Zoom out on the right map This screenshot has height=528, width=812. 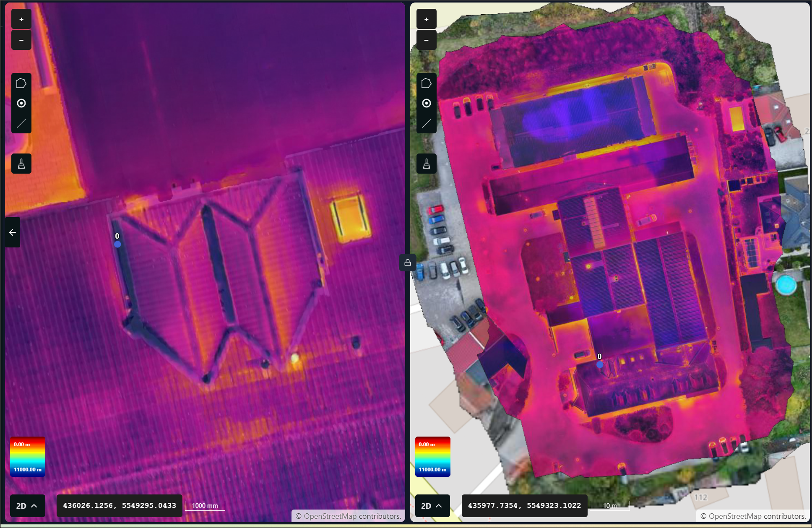tap(427, 40)
